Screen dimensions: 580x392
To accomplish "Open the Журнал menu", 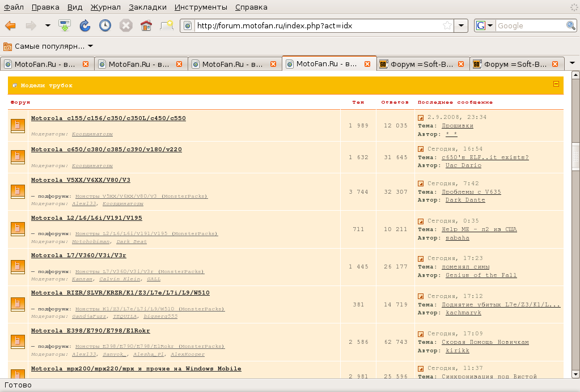I will click(x=105, y=7).
